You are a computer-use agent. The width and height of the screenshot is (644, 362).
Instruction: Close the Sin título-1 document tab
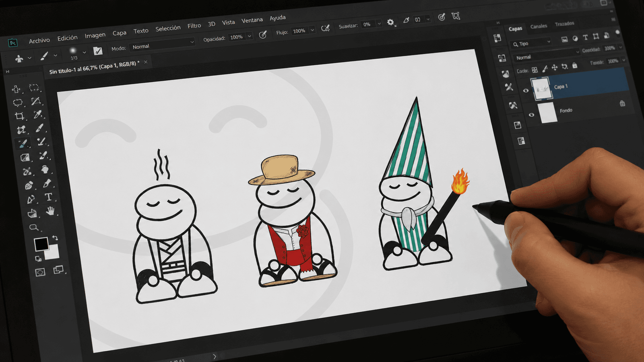point(146,62)
